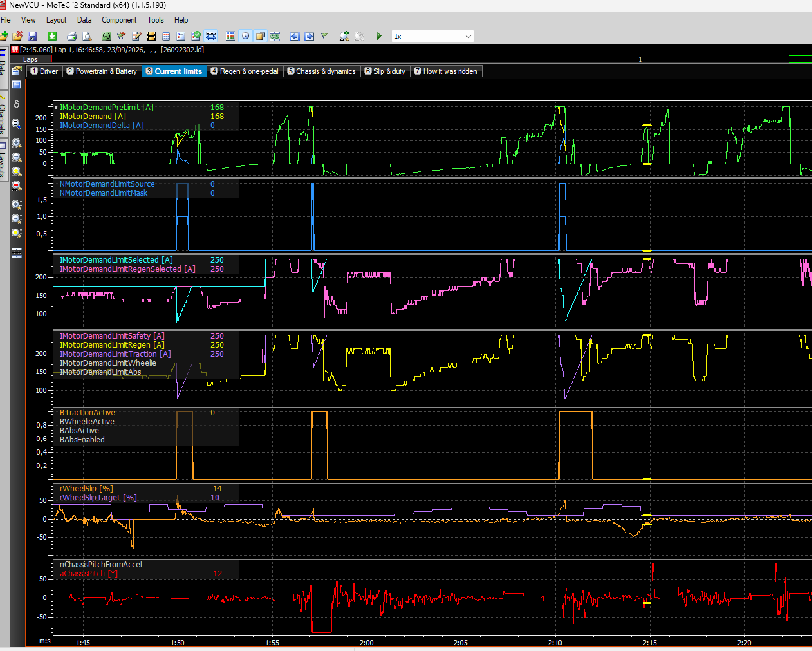The width and height of the screenshot is (812, 651).
Task: Click vertical zoom out magnifier icon
Action: pyautogui.click(x=17, y=219)
